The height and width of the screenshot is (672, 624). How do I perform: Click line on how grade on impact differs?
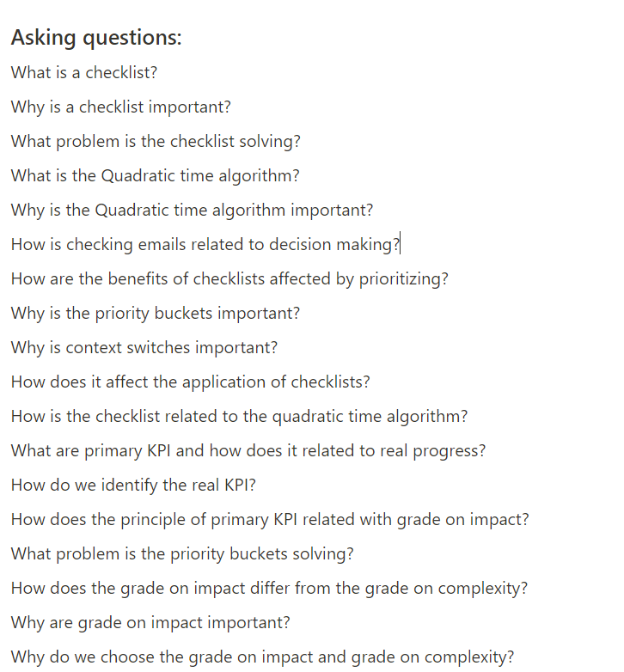click(269, 589)
